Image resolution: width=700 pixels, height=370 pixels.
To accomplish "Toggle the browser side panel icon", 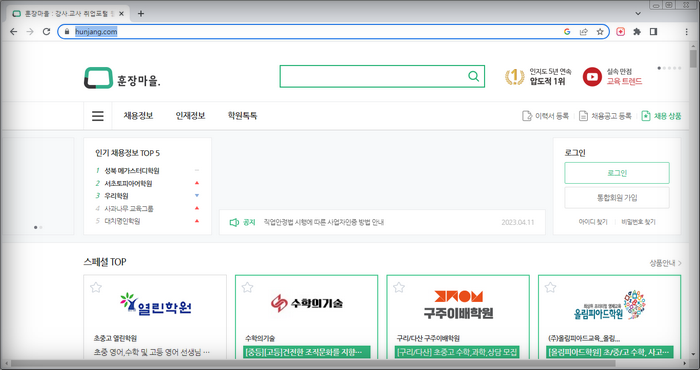I will point(654,32).
